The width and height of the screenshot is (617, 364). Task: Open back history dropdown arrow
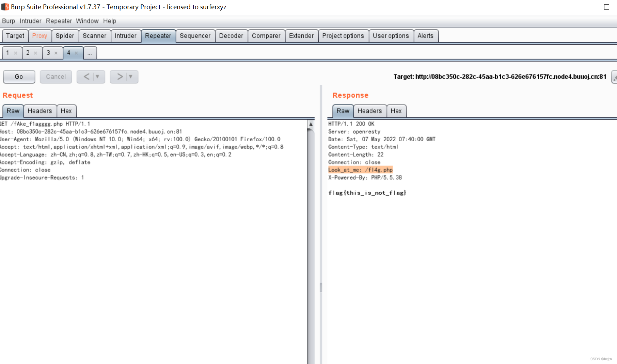97,77
